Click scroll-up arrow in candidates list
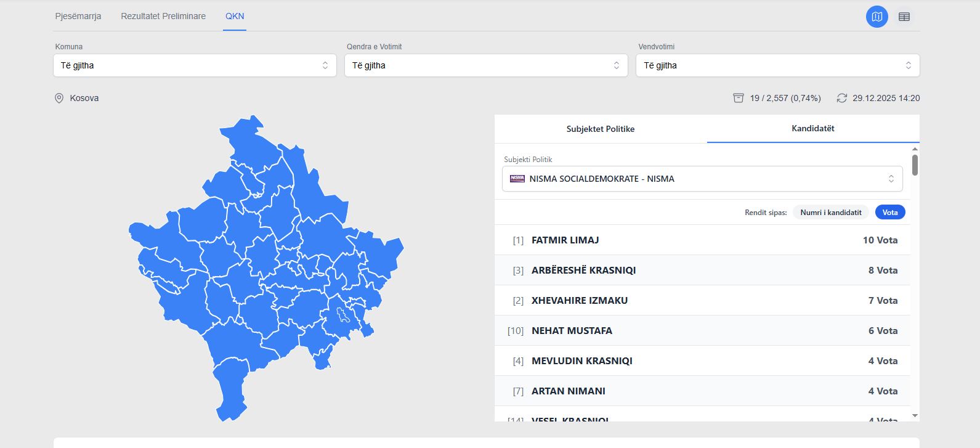This screenshot has height=448, width=980. (915, 149)
